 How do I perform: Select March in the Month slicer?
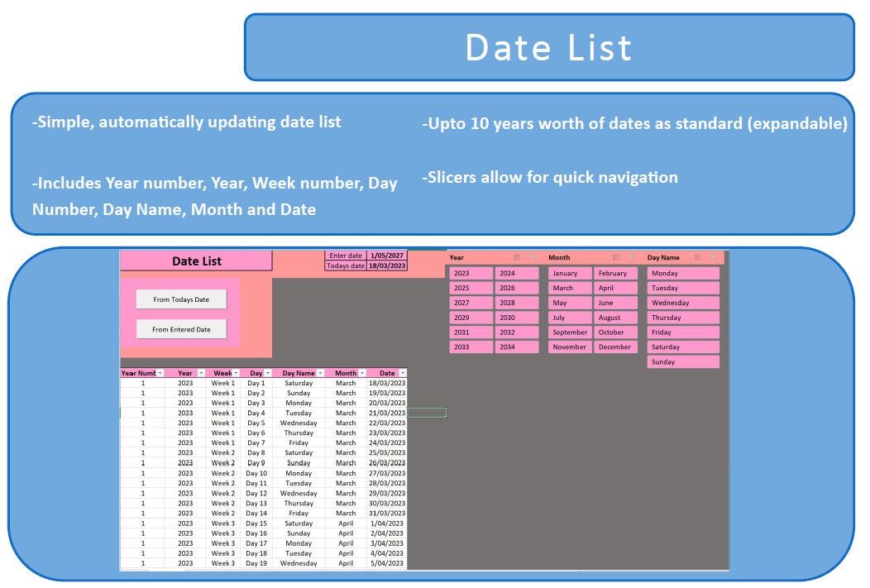[x=569, y=288]
